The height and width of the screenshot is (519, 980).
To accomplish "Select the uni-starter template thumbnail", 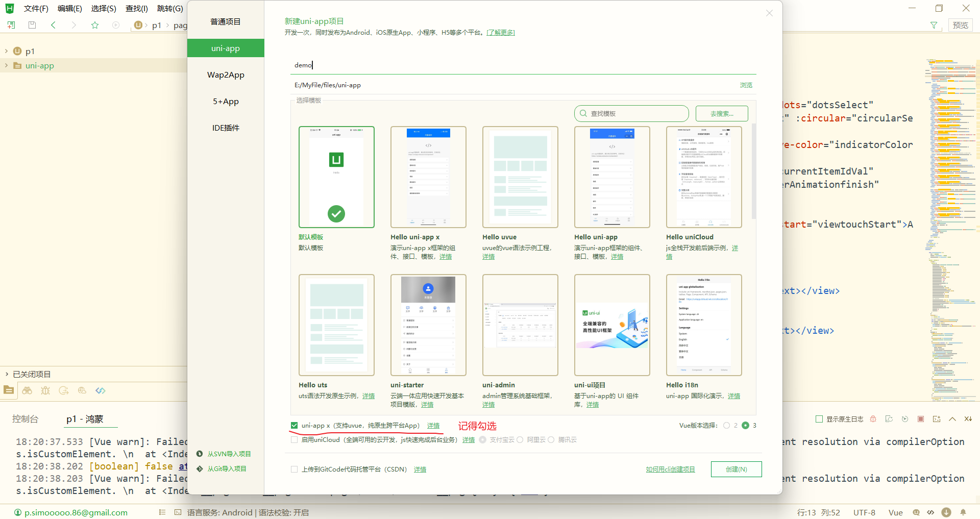I will 428,325.
